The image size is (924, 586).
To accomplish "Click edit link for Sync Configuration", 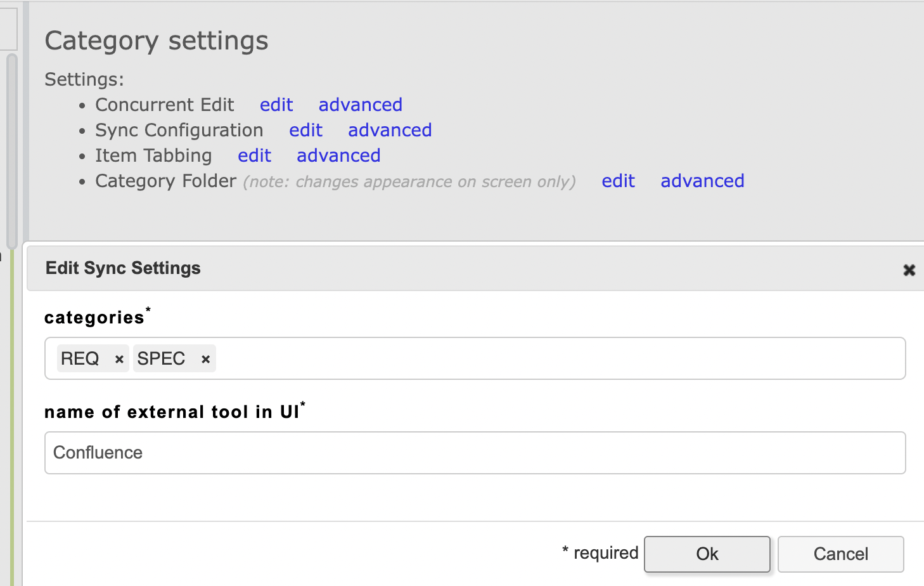I will coord(306,130).
